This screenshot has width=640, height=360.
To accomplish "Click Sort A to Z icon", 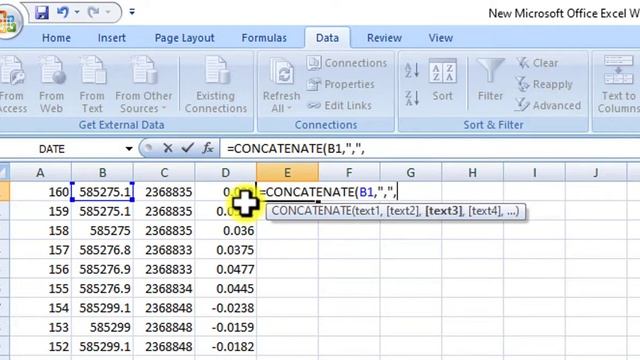I will point(411,70).
